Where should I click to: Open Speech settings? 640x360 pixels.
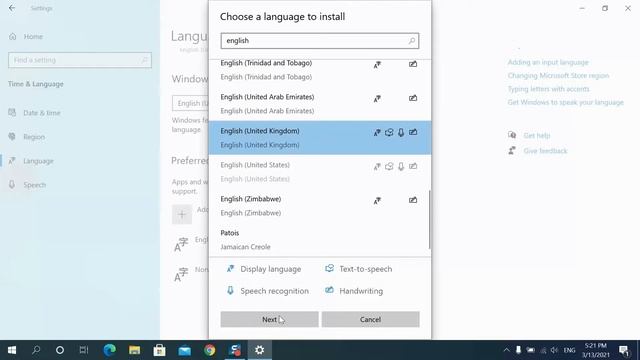[x=34, y=185]
